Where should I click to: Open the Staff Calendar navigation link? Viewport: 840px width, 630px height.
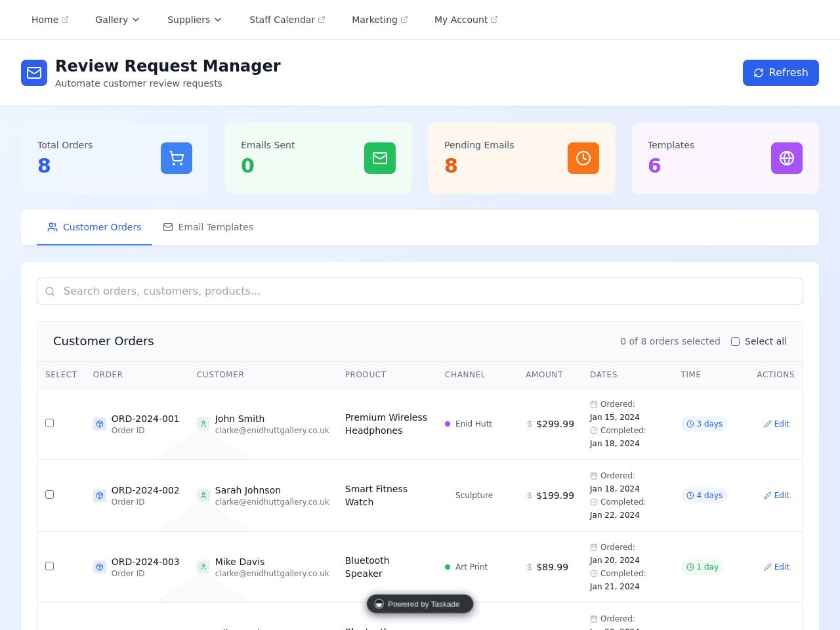click(x=287, y=20)
